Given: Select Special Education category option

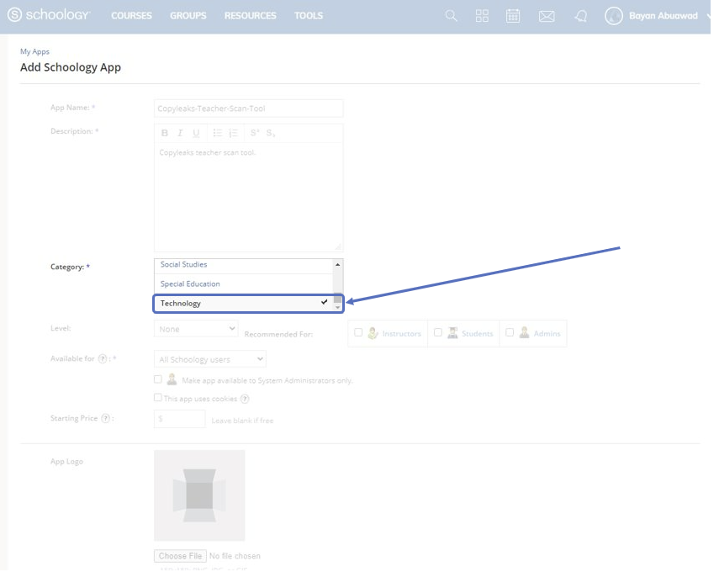Looking at the screenshot, I should click(x=244, y=284).
